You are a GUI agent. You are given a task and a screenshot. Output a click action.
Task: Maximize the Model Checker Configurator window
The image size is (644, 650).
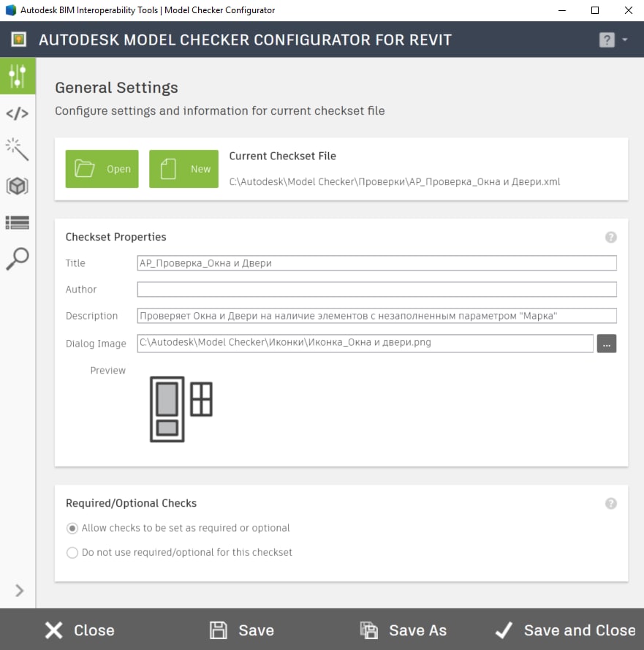pos(595,10)
